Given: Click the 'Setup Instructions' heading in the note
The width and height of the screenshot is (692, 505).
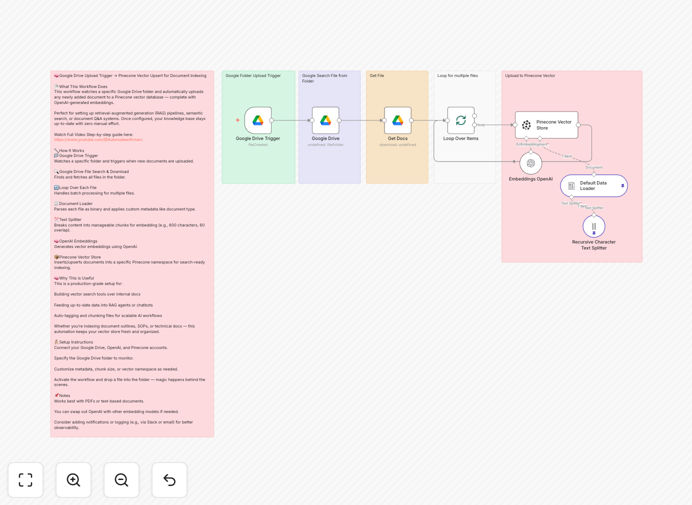Looking at the screenshot, I should pyautogui.click(x=74, y=342).
